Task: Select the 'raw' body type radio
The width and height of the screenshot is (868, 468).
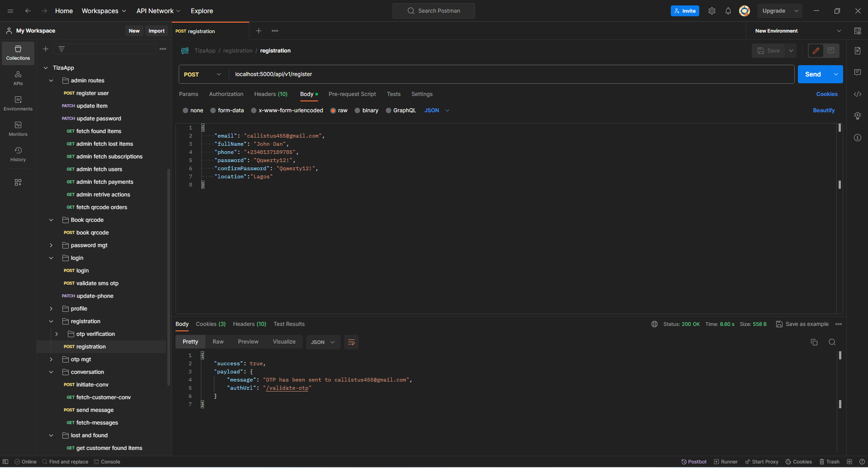Action: tap(333, 110)
